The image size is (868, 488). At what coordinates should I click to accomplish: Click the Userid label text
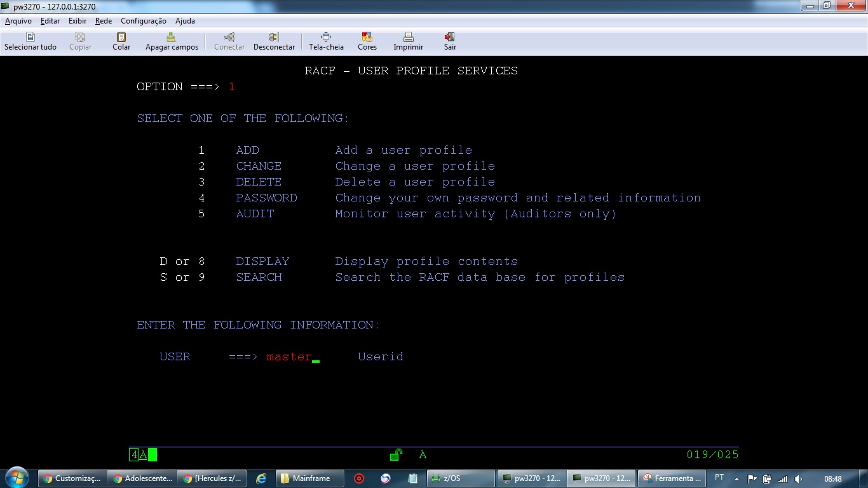point(381,356)
